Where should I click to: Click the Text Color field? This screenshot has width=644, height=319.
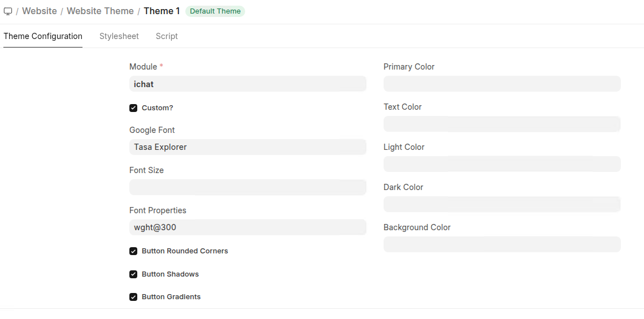point(502,124)
